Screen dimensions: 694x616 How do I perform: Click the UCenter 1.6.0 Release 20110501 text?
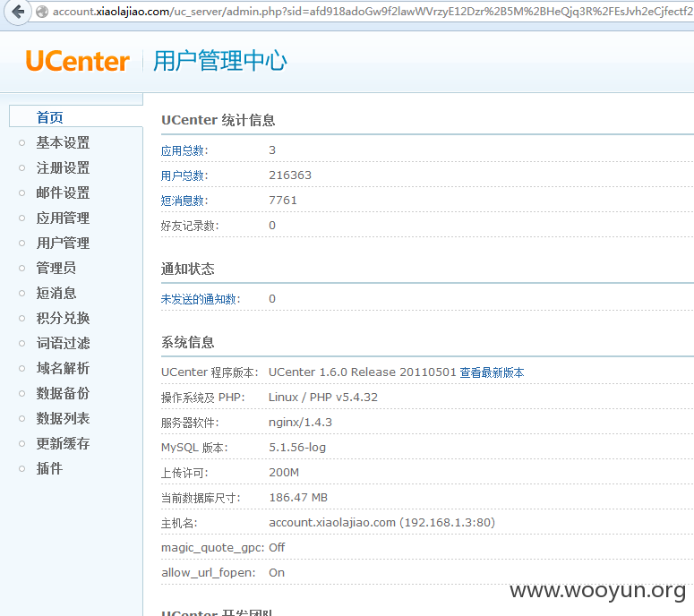(x=362, y=372)
